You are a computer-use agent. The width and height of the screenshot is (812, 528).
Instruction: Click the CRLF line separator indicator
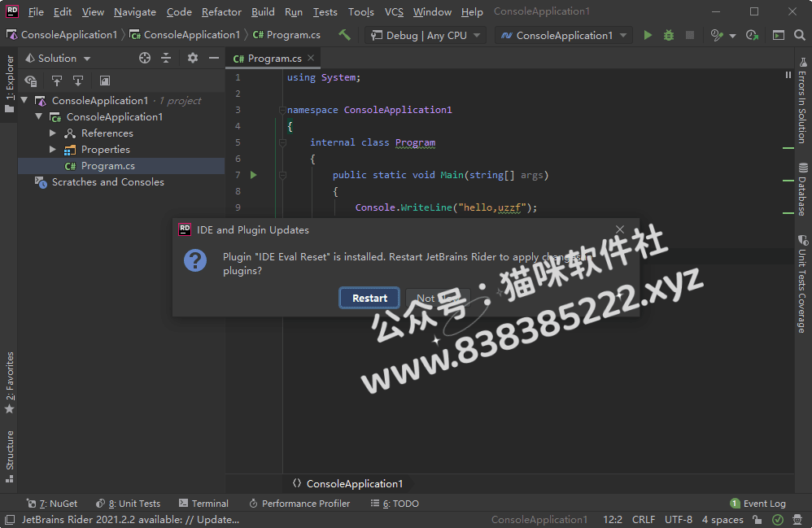[644, 519]
